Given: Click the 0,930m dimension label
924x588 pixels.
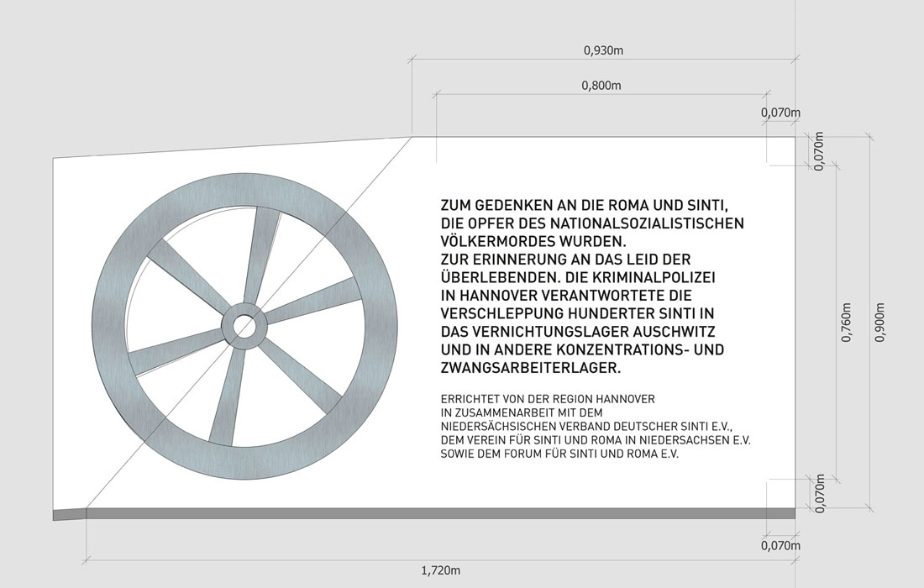Looking at the screenshot, I should click(x=602, y=50).
